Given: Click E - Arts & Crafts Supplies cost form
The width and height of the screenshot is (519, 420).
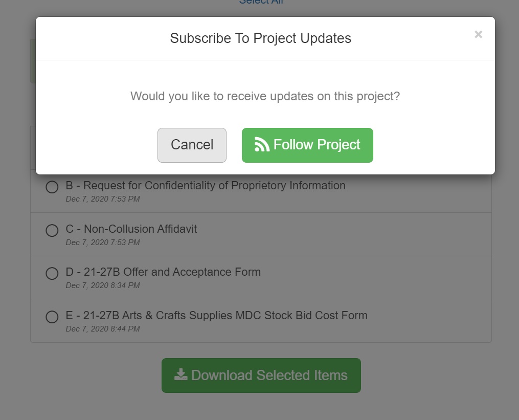Looking at the screenshot, I should click(217, 315).
